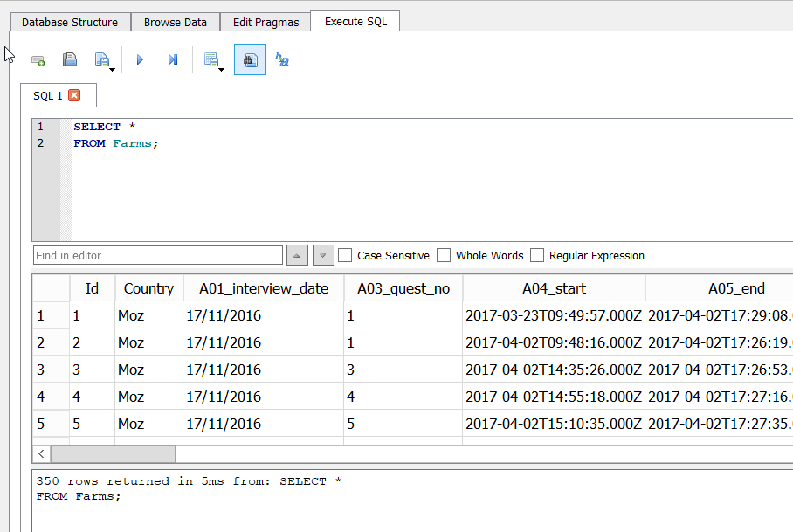
Task: Click cell 2017-04-02T14:35:26.000Z
Action: pos(554,370)
